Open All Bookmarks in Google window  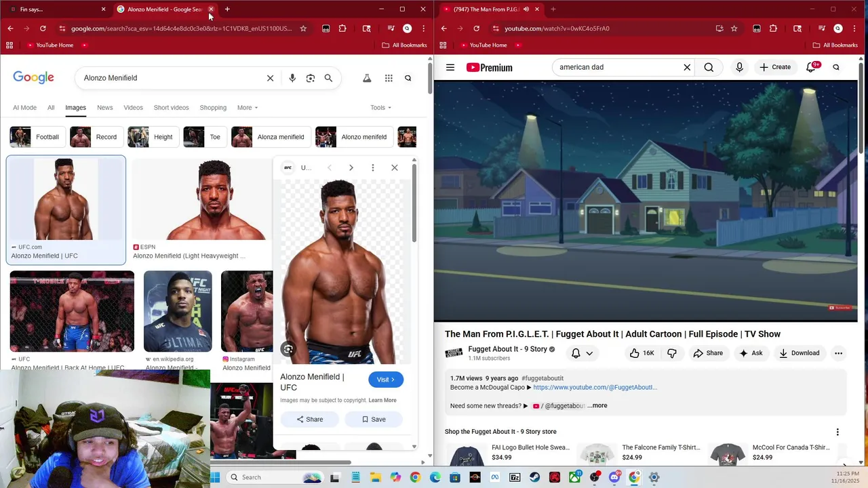(x=404, y=45)
